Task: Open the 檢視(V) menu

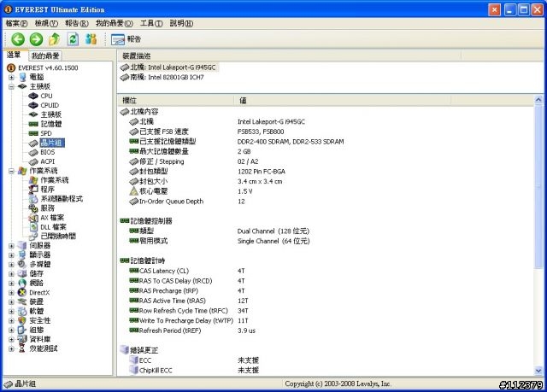Action: pyautogui.click(x=46, y=23)
